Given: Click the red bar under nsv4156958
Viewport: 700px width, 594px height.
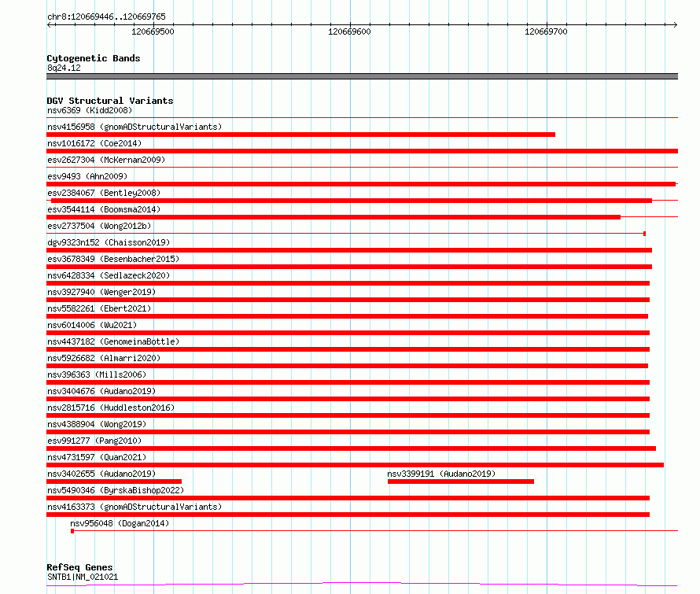Looking at the screenshot, I should (x=301, y=135).
